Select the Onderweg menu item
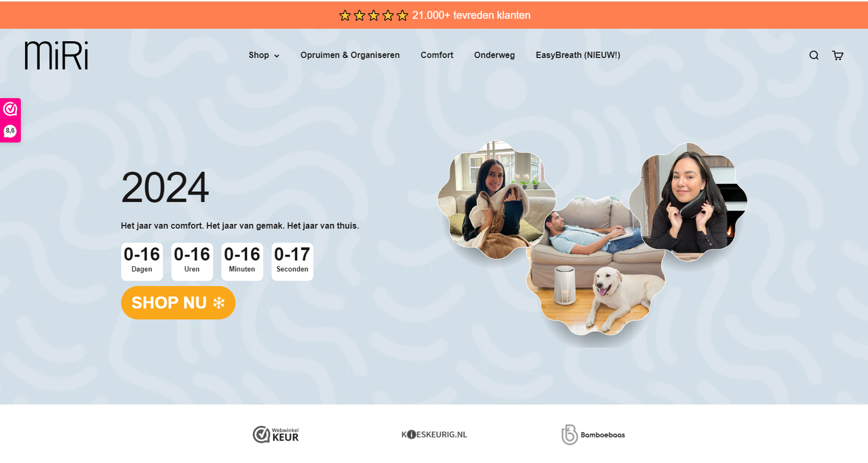This screenshot has height=463, width=868. click(494, 55)
